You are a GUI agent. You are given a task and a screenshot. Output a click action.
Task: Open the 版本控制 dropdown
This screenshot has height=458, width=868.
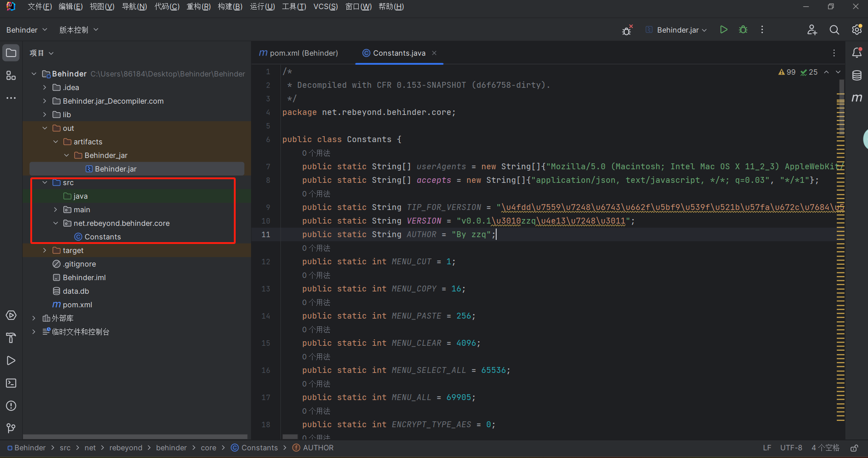pos(79,30)
